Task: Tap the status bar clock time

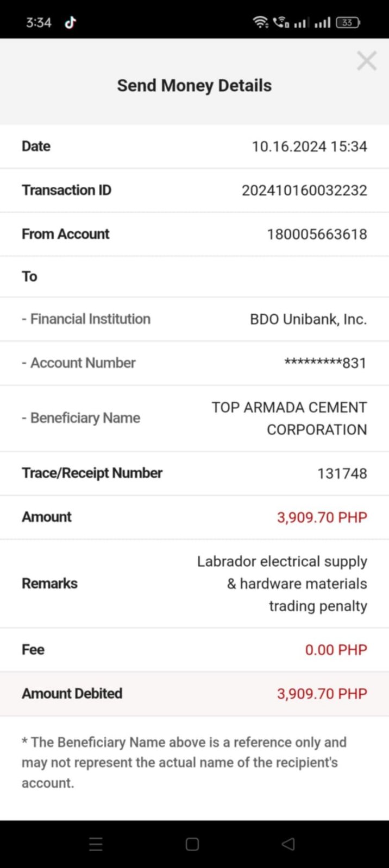Action: pyautogui.click(x=39, y=22)
